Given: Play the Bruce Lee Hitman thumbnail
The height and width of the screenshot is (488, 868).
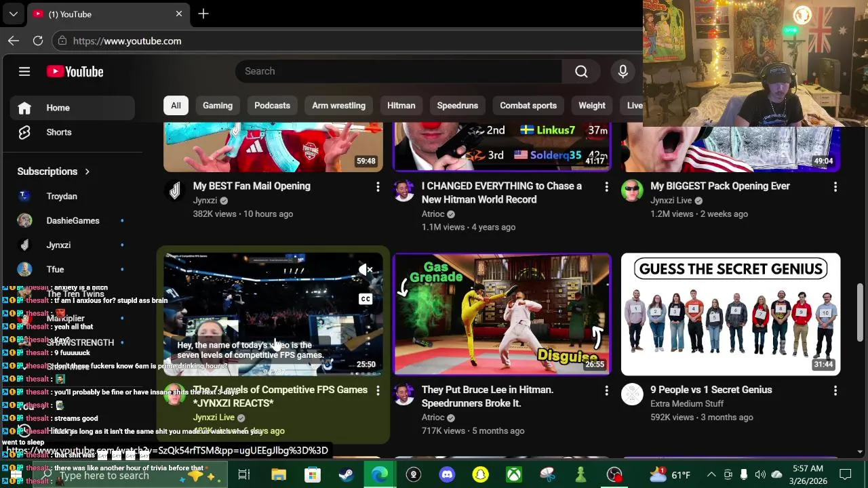Looking at the screenshot, I should point(502,314).
